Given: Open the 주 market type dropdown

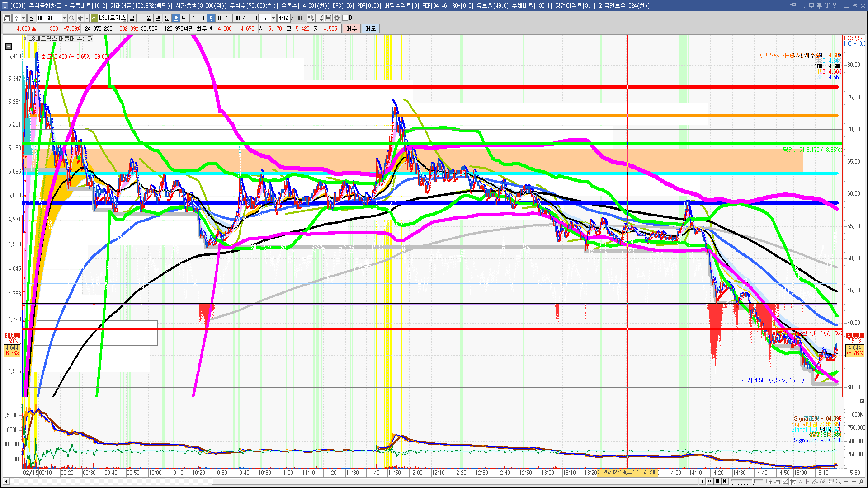Looking at the screenshot, I should click(x=23, y=18).
